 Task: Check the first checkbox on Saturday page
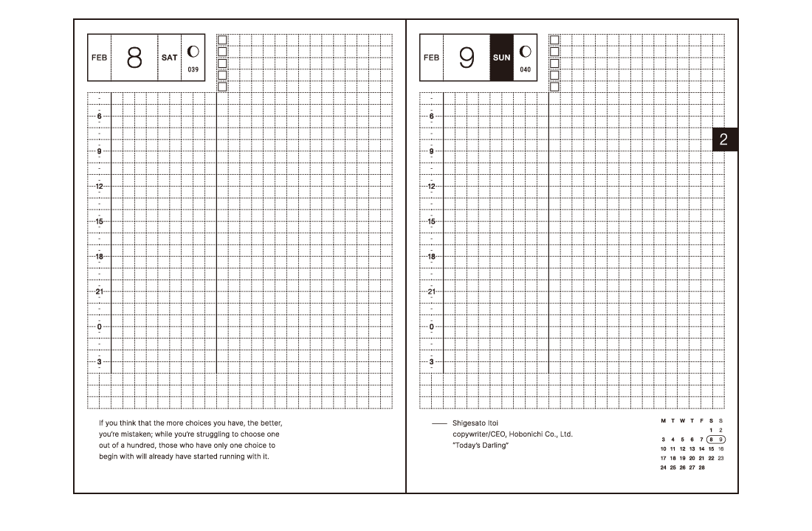click(x=223, y=40)
